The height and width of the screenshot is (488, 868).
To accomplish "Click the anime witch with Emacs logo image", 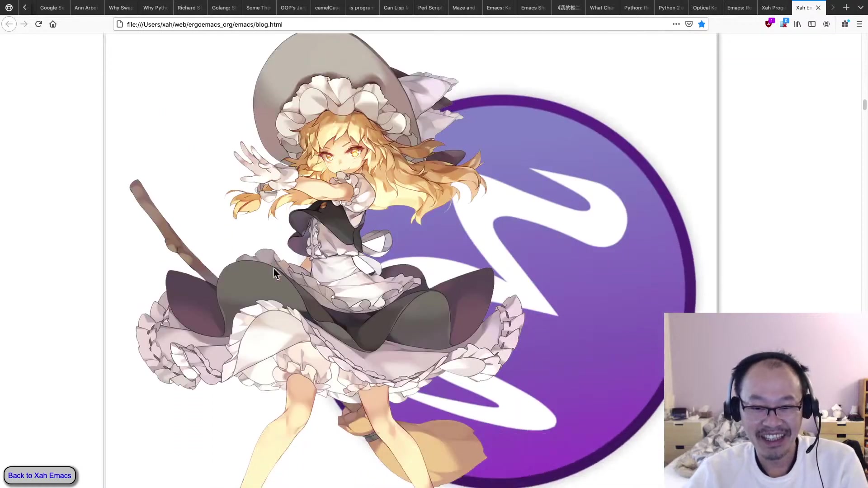I will (x=411, y=261).
